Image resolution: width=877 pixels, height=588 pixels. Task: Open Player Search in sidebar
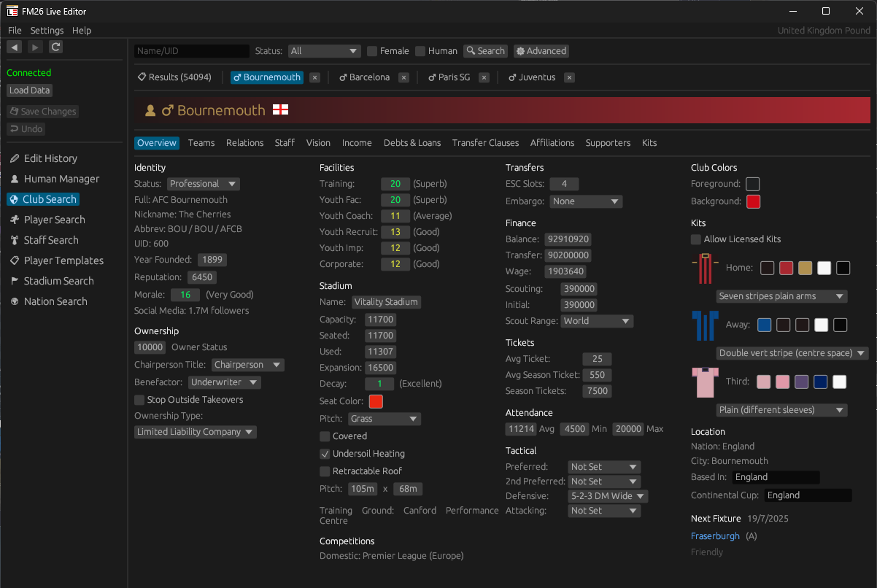(47, 220)
